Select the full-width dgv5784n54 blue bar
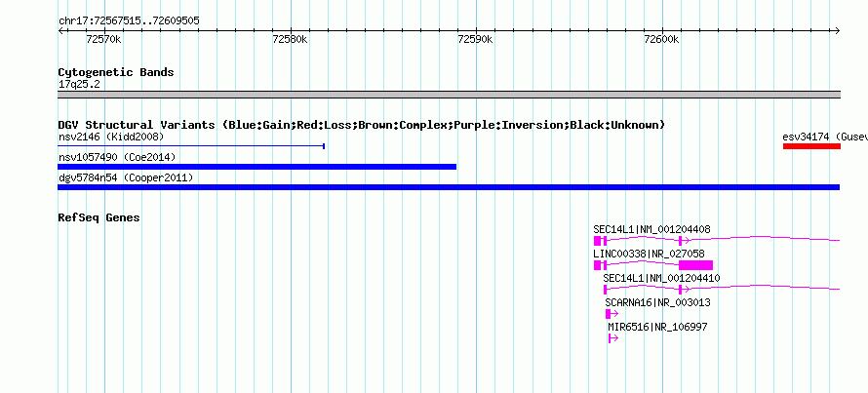 (x=449, y=187)
